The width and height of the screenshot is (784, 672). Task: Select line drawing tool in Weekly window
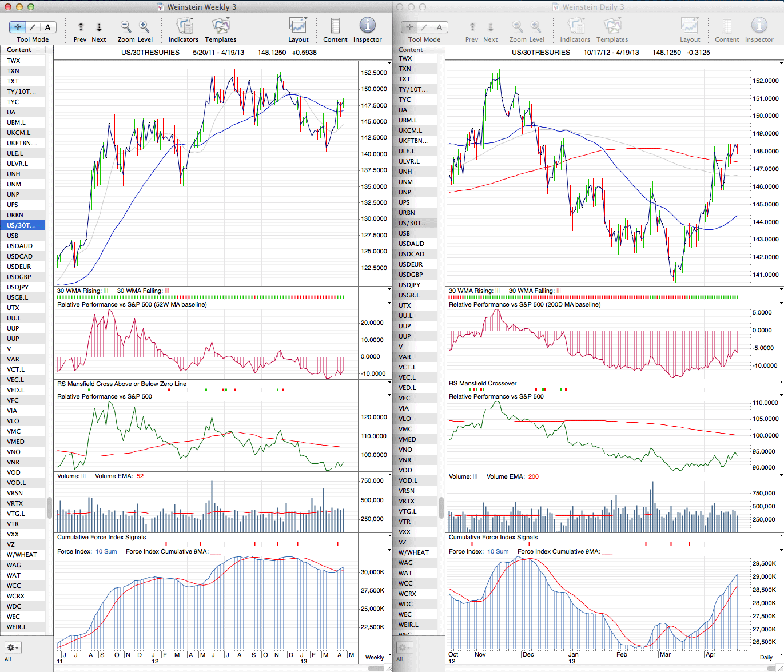click(33, 27)
